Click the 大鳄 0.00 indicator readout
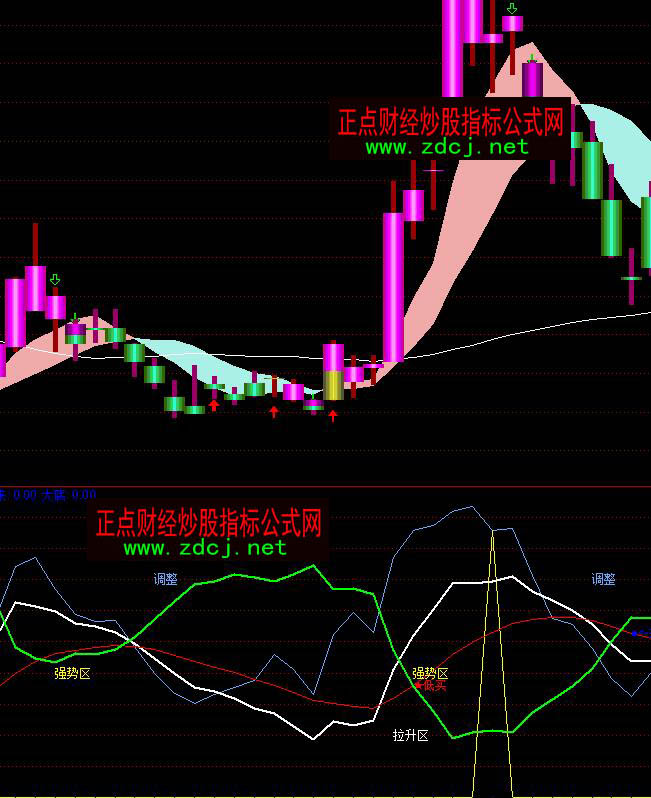This screenshot has height=798, width=651. click(x=68, y=494)
